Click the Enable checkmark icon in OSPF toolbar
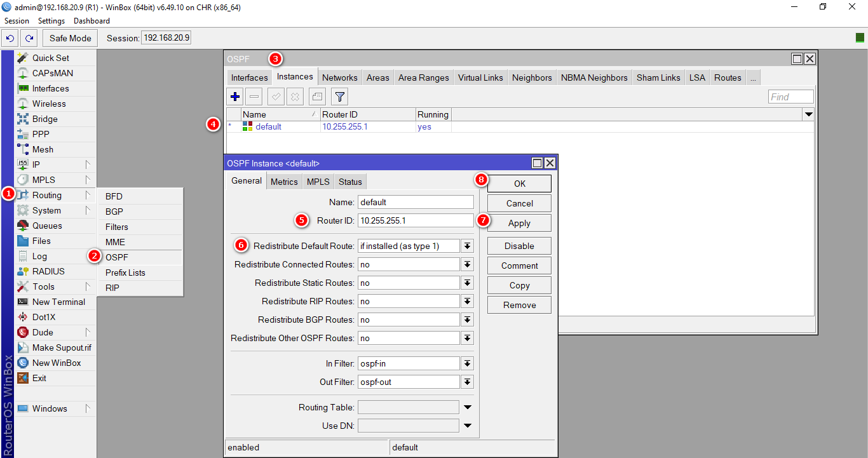 276,97
